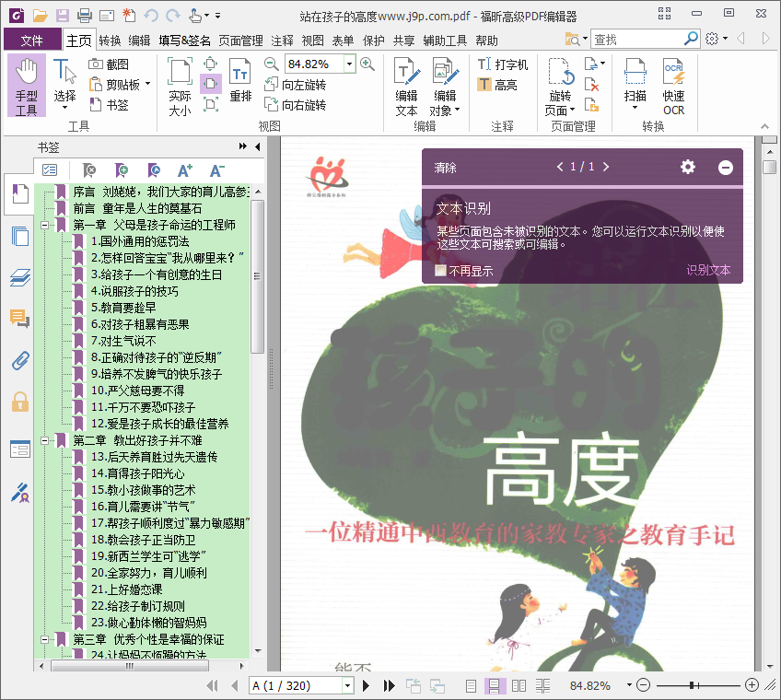This screenshot has width=781, height=700.
Task: Open the zoom percentage dropdown in the ribbon
Action: point(350,64)
